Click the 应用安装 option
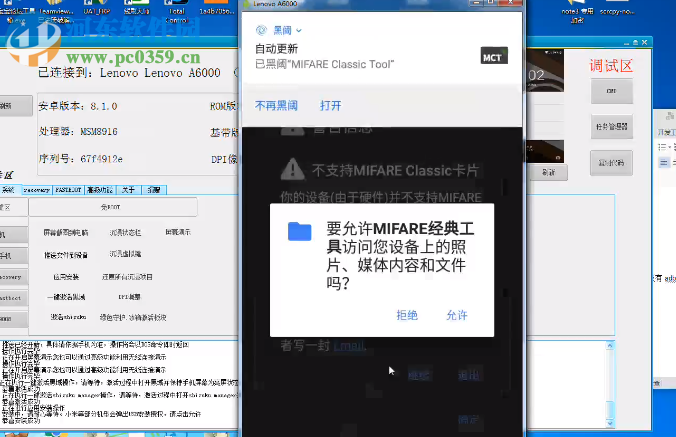 pyautogui.click(x=66, y=277)
